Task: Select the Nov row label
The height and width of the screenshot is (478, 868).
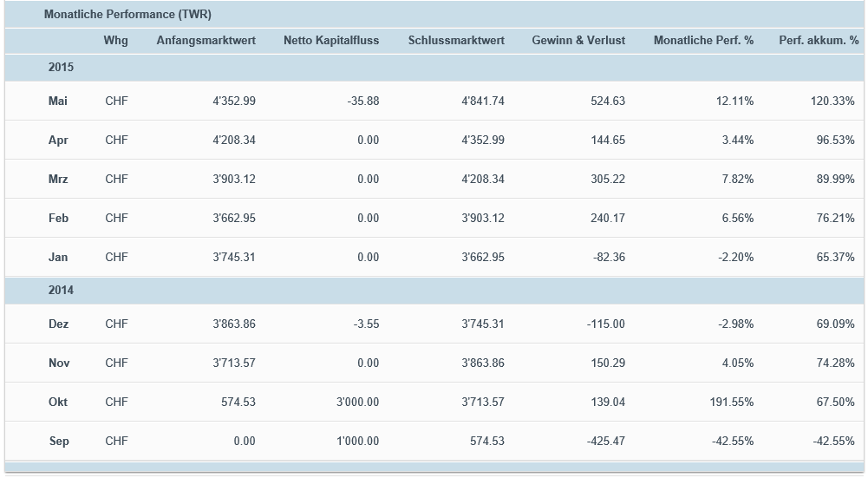Action: 59,363
